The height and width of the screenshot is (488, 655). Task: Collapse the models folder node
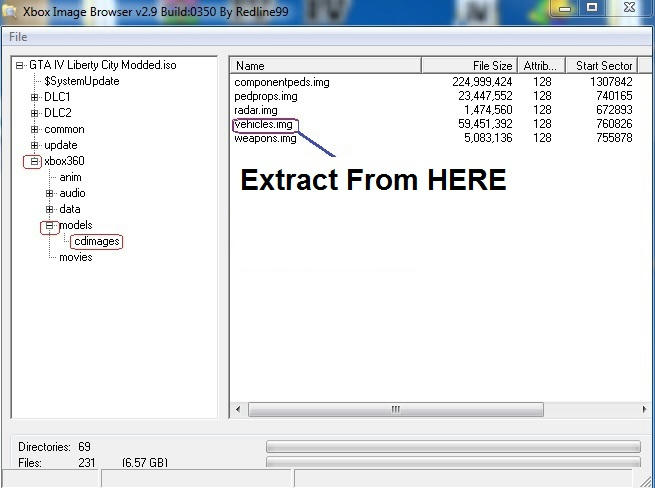(x=49, y=226)
